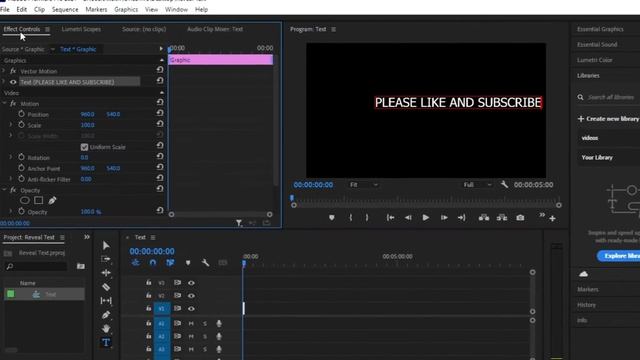640x360 pixels.
Task: Click Create new library
Action: coord(608,119)
